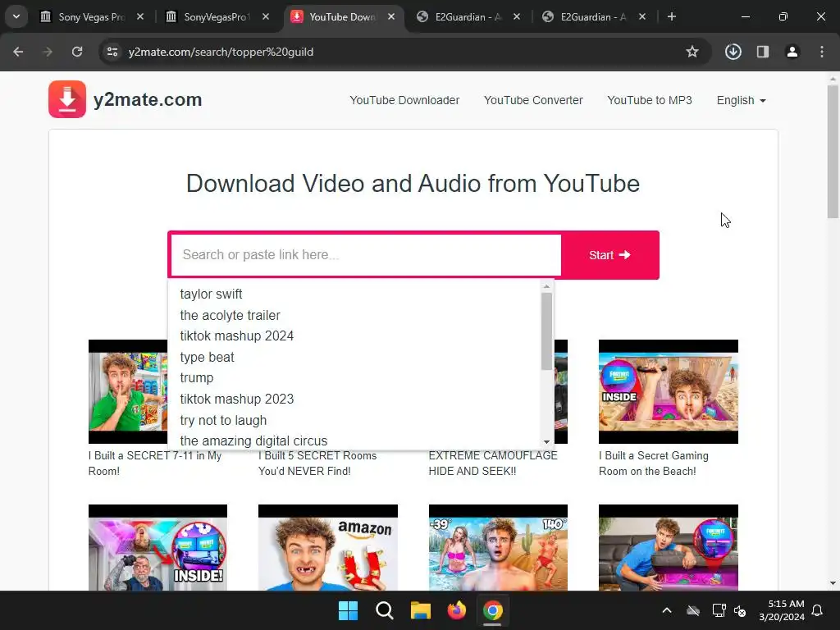Expand the English language dropdown

[x=742, y=100]
